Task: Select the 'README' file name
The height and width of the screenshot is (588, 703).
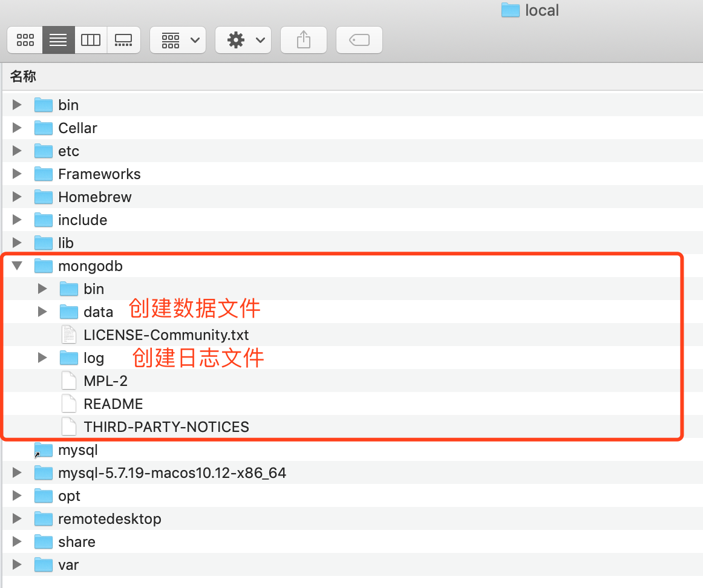Action: (113, 404)
